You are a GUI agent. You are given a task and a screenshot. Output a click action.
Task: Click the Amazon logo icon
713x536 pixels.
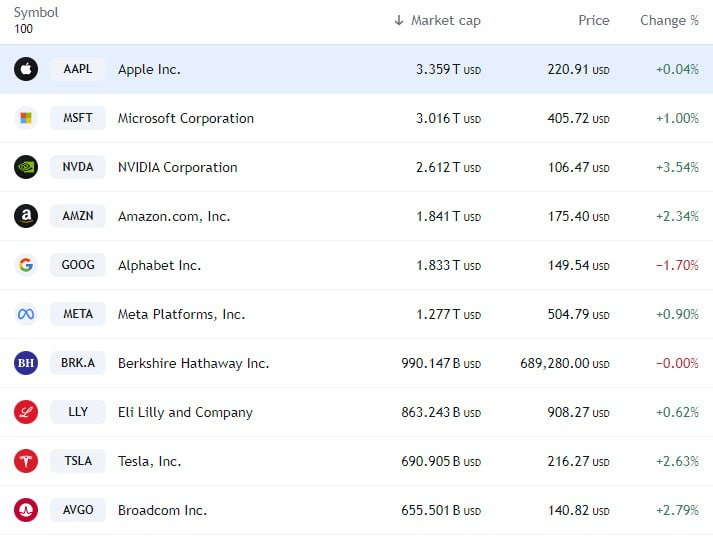coord(26,216)
